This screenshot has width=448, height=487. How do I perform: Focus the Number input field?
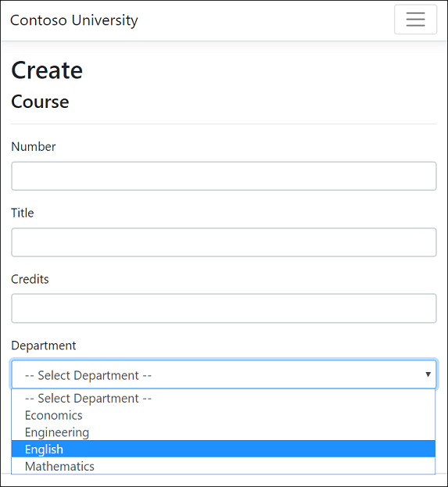click(x=224, y=176)
